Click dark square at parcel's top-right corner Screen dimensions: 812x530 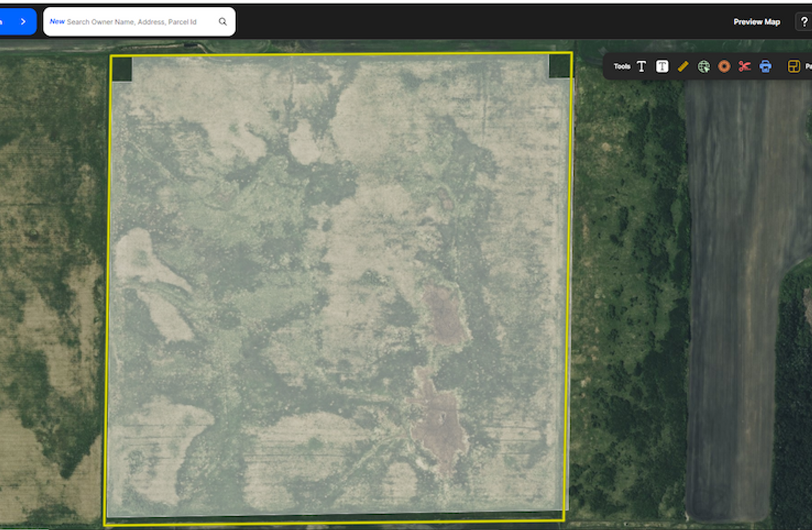click(559, 66)
